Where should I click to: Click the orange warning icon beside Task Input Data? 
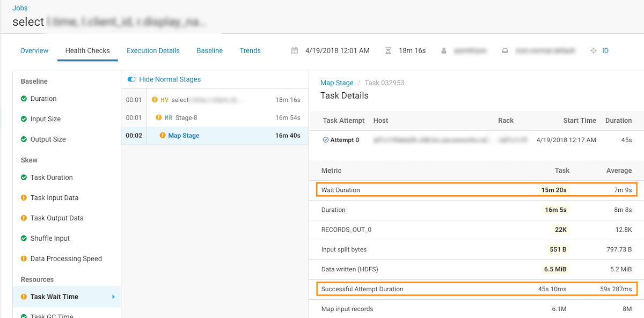[24, 198]
